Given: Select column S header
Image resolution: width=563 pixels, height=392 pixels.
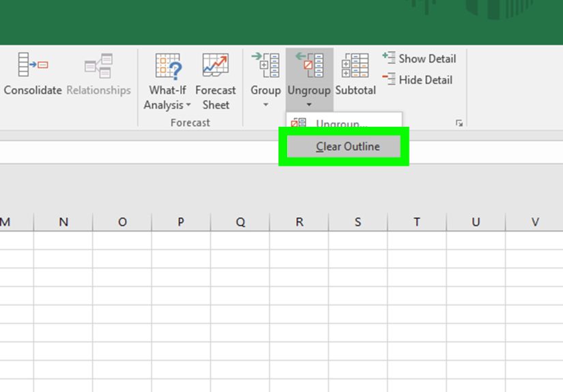Looking at the screenshot, I should click(x=358, y=222).
